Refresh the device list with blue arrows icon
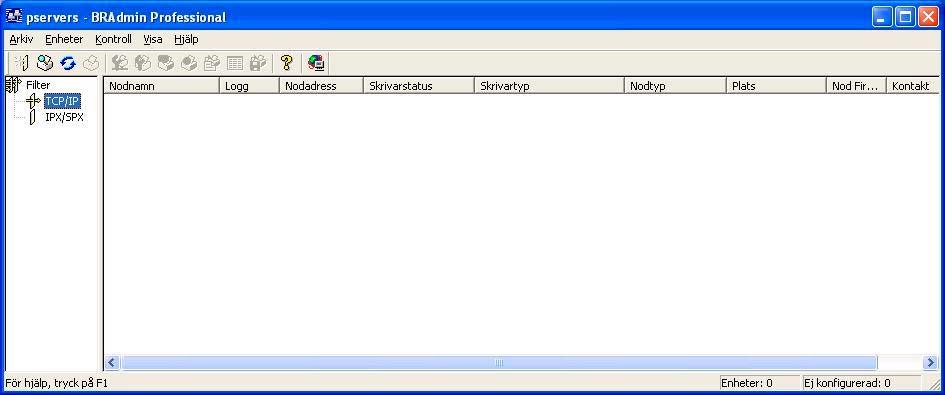The image size is (945, 395). pyautogui.click(x=68, y=63)
